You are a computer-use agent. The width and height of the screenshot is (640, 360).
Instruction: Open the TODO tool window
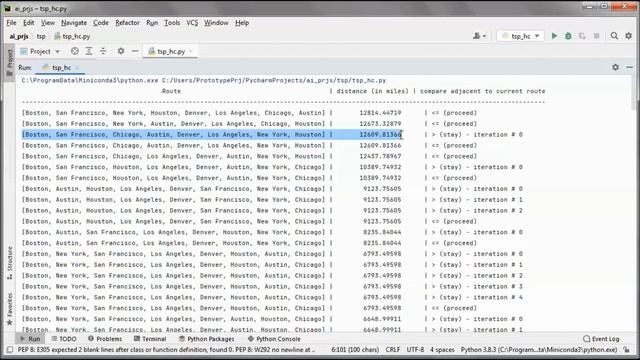[64, 339]
